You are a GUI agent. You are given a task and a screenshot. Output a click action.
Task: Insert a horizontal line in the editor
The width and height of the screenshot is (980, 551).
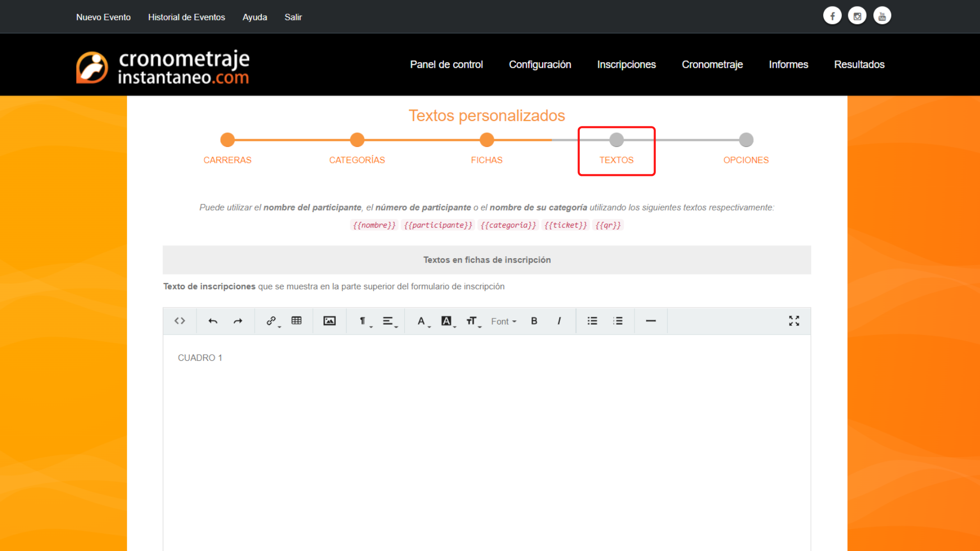pyautogui.click(x=651, y=321)
